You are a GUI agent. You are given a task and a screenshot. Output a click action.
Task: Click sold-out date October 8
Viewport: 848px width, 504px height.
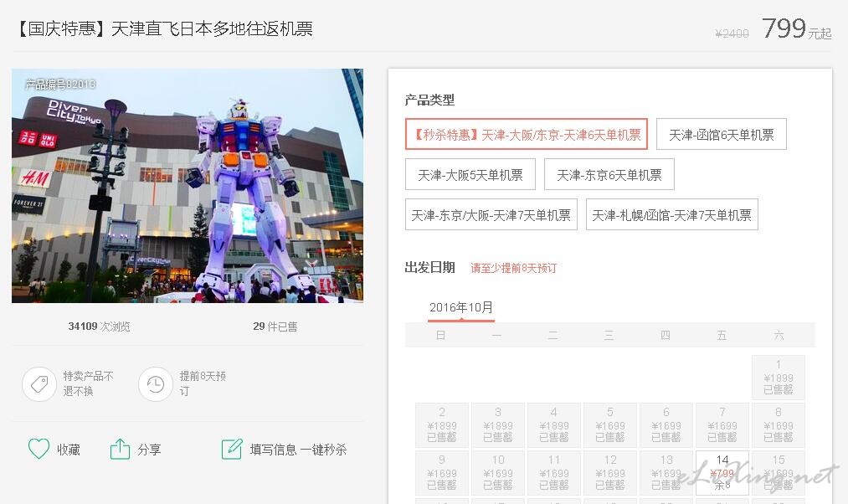point(779,425)
